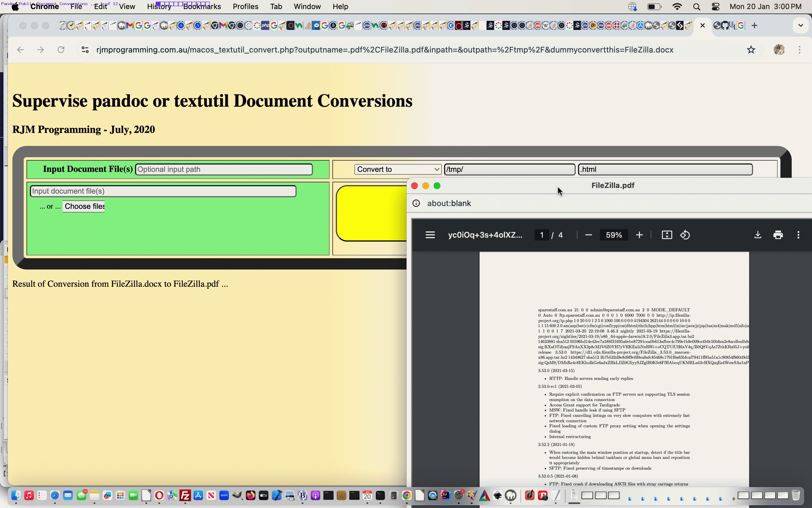Reload the main Chrome page
Viewport: 812px width, 508px height.
click(61, 50)
